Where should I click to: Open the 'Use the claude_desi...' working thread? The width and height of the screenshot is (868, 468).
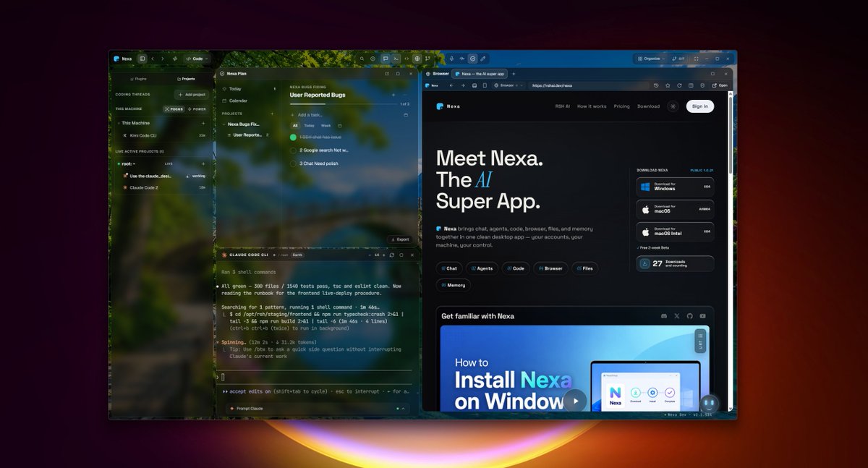coord(163,176)
